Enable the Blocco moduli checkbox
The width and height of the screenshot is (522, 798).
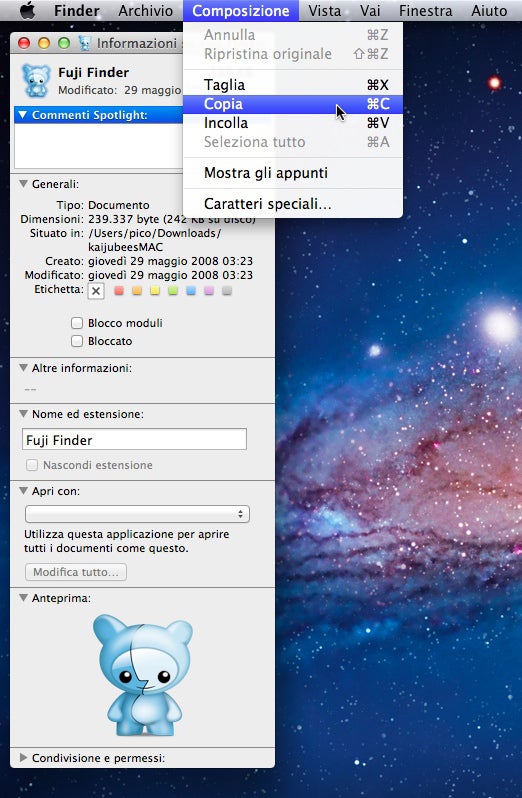click(x=77, y=323)
